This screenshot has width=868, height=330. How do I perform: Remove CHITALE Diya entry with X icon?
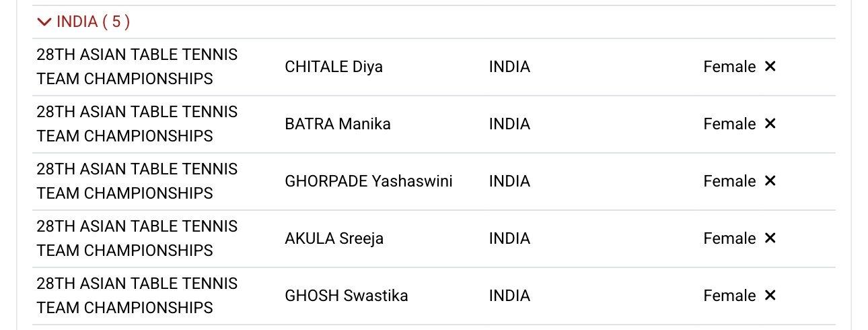click(770, 66)
